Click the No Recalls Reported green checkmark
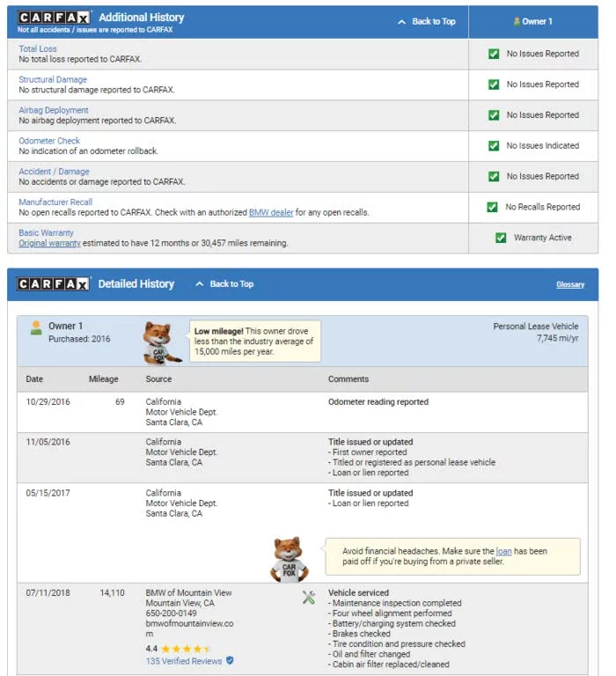This screenshot has height=676, width=616. pos(492,207)
